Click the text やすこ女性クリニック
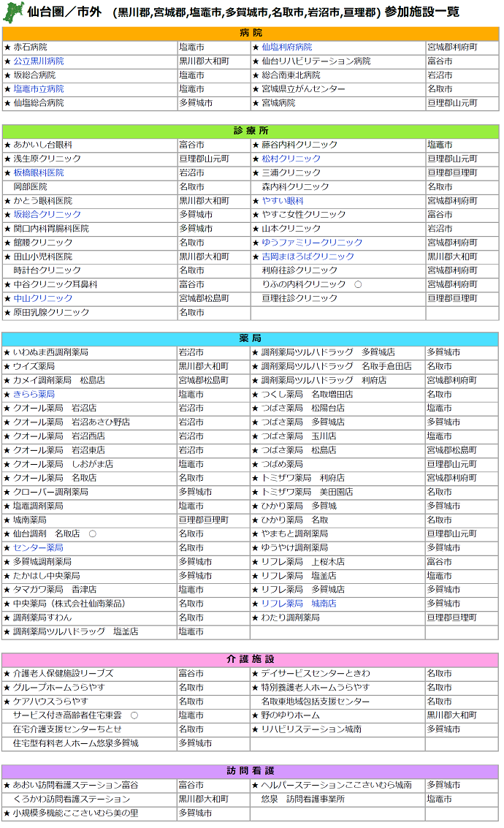The height and width of the screenshot is (828, 504). [x=304, y=214]
